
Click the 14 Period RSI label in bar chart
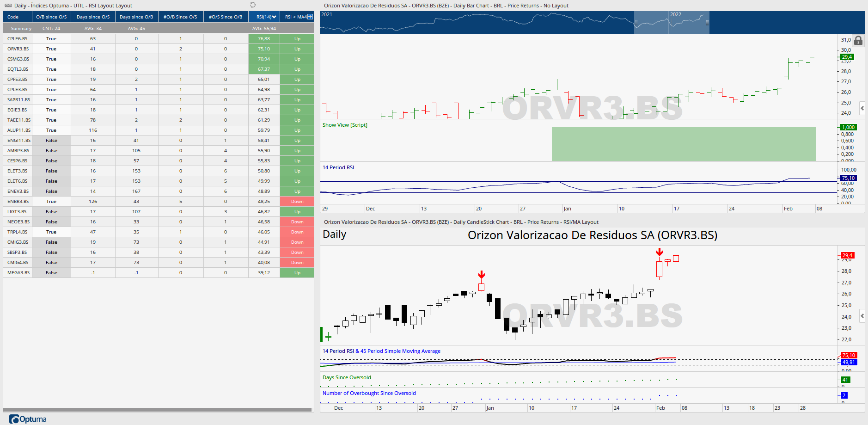click(338, 167)
